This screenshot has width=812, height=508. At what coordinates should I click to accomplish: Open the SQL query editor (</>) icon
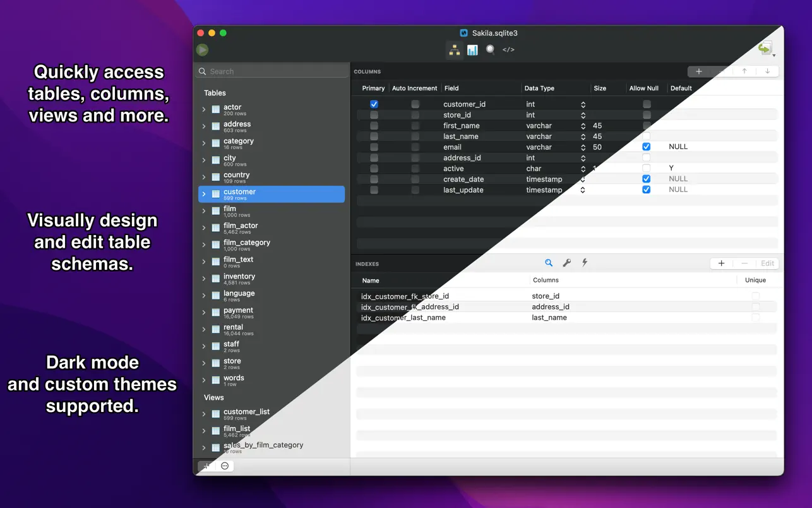coord(508,49)
